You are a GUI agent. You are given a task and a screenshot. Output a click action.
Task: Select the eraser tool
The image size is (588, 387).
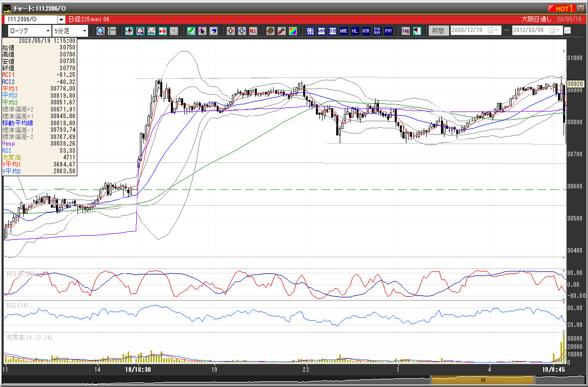[213, 31]
